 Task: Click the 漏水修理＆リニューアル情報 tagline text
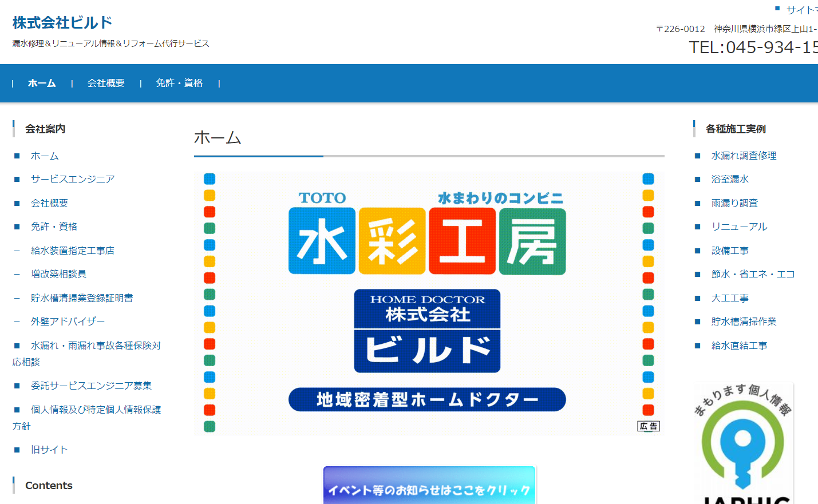pos(111,43)
